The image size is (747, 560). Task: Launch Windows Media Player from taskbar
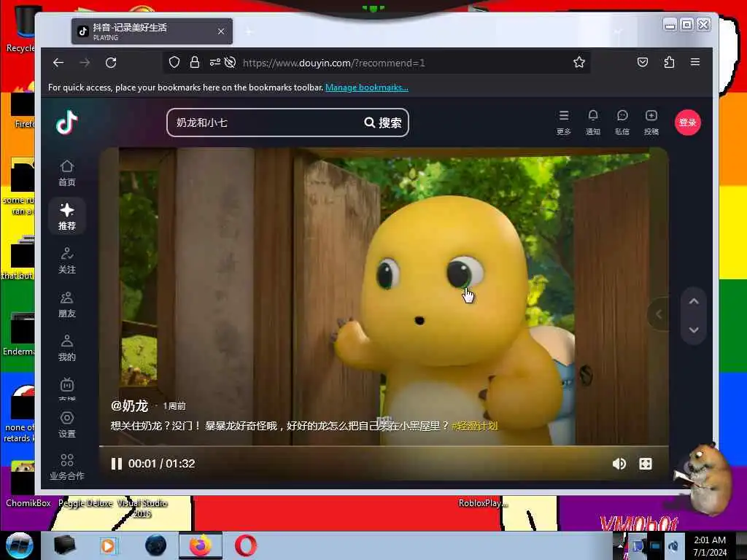click(x=109, y=545)
